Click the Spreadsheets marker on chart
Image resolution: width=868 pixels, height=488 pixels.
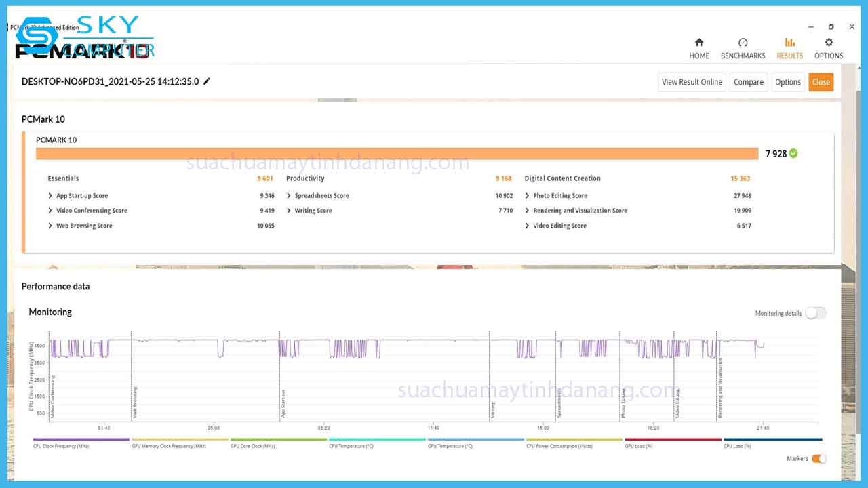coord(559,403)
